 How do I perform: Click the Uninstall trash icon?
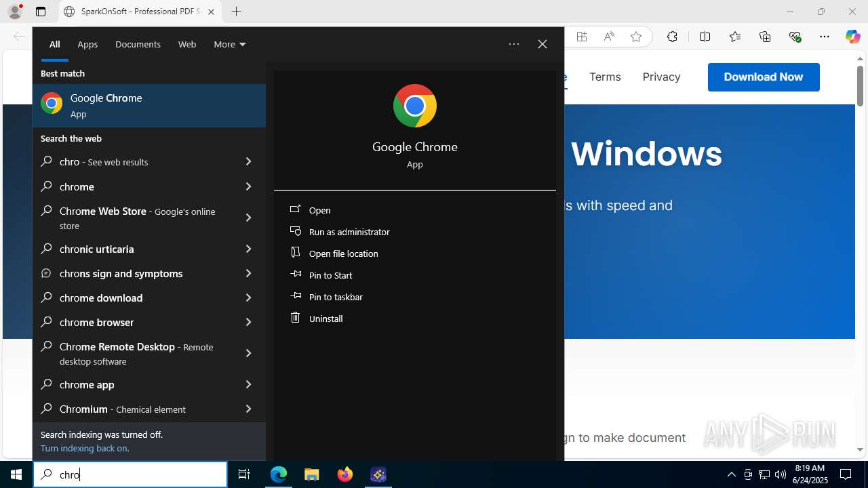point(295,318)
